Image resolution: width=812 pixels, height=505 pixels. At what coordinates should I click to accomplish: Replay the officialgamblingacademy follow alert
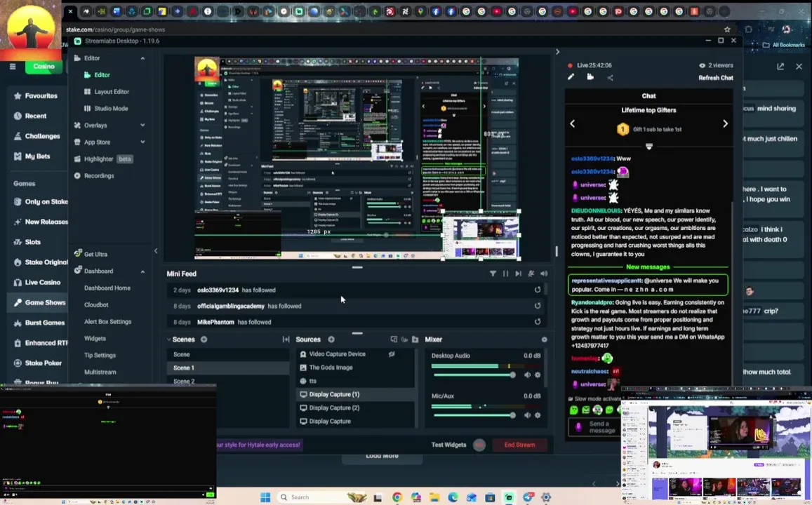[538, 306]
